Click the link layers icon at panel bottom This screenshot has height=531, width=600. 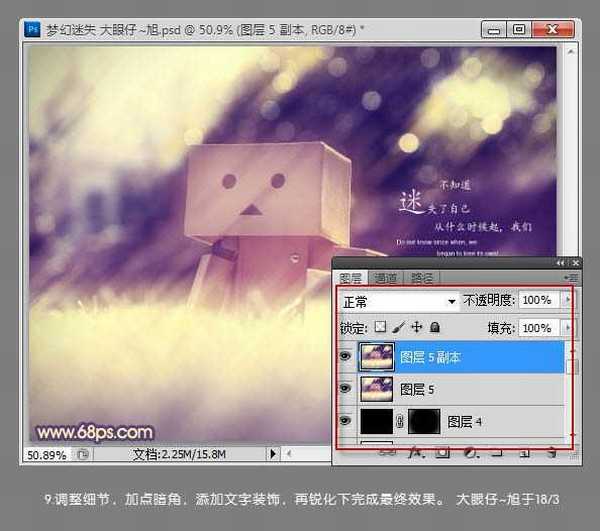pyautogui.click(x=388, y=454)
